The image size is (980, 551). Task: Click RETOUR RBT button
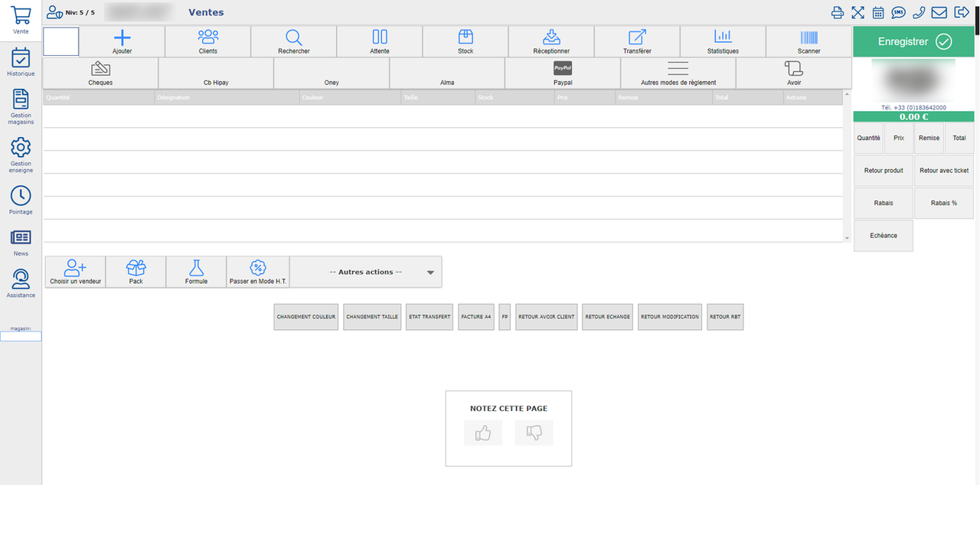coord(725,317)
